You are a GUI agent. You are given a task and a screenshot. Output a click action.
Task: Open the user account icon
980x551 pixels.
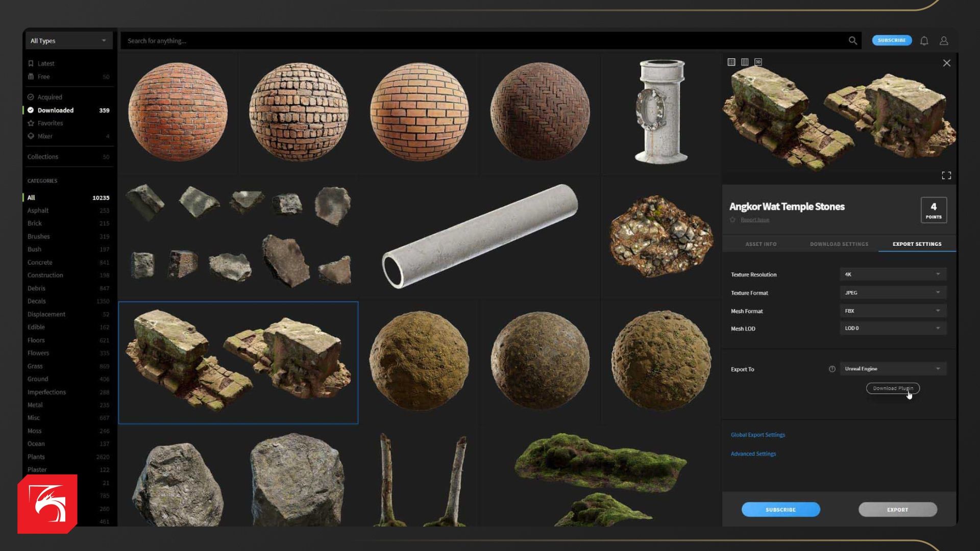944,41
